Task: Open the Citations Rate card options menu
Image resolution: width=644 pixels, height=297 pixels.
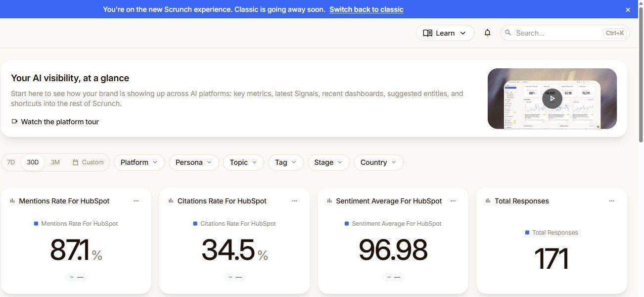Action: pyautogui.click(x=295, y=201)
